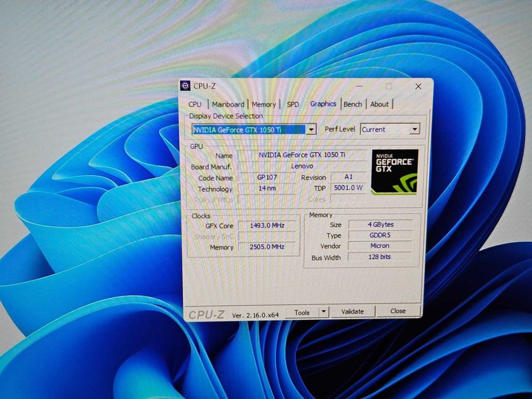Click the NVIDIA GeForce GTX logo image
Screen dimensions: 532x399
tap(395, 172)
